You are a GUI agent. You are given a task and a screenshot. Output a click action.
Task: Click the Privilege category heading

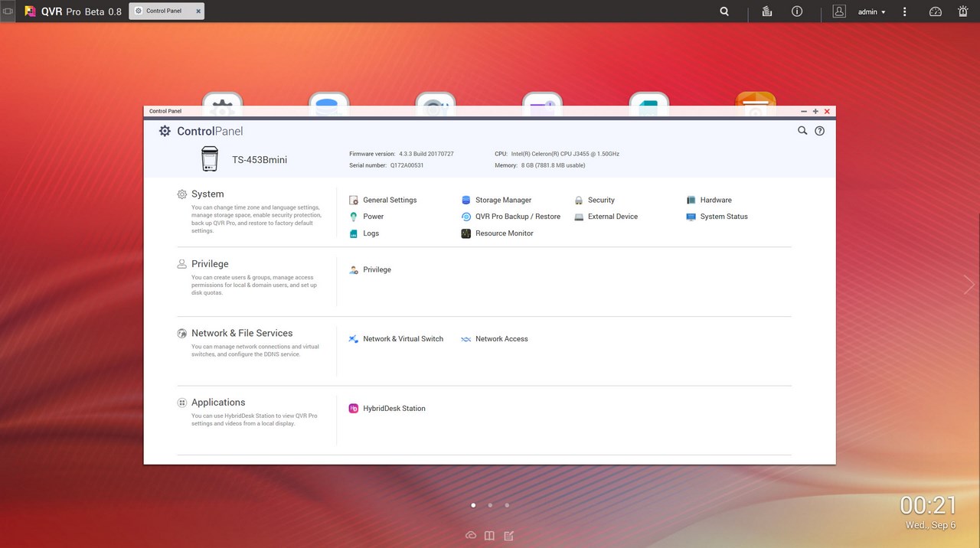pos(210,263)
